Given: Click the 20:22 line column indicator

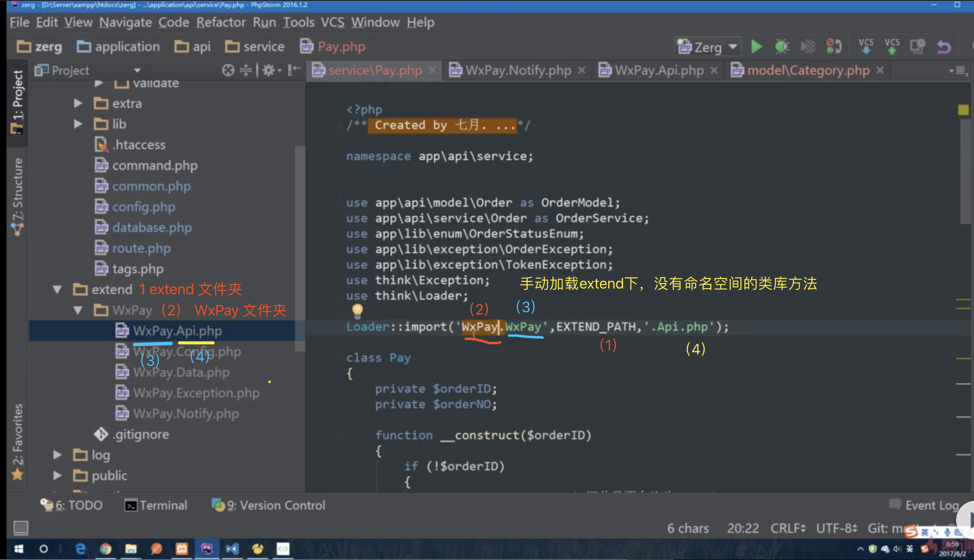Looking at the screenshot, I should (x=743, y=528).
